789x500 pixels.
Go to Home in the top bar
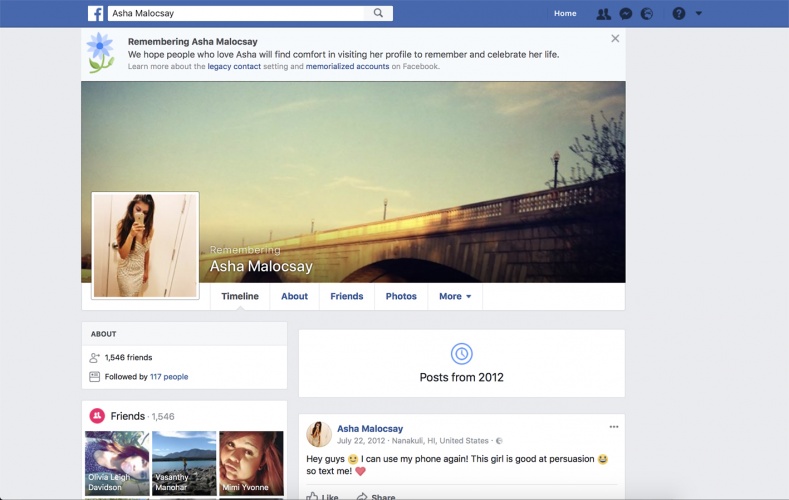click(565, 14)
